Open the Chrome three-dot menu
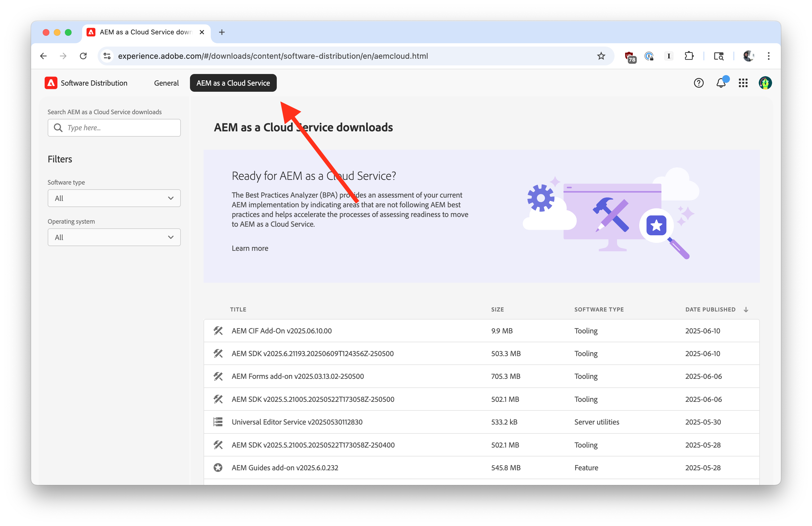Image resolution: width=812 pixels, height=526 pixels. [768, 56]
